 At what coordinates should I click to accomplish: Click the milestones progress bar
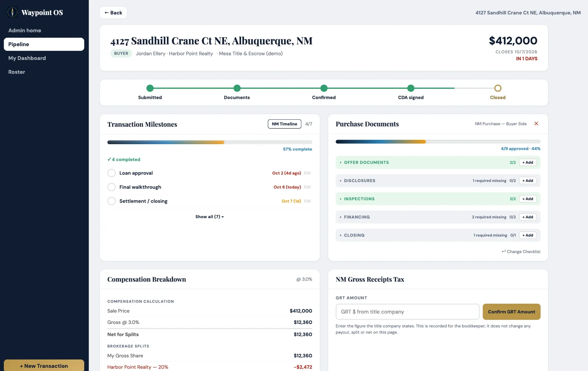(x=209, y=142)
